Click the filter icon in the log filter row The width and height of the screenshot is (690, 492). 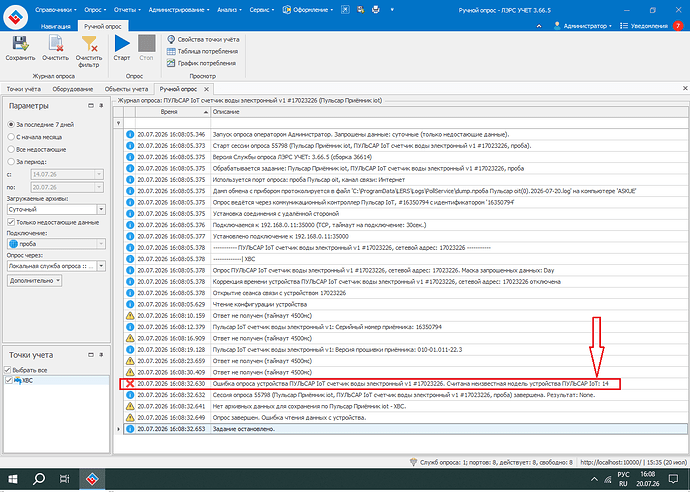click(118, 123)
